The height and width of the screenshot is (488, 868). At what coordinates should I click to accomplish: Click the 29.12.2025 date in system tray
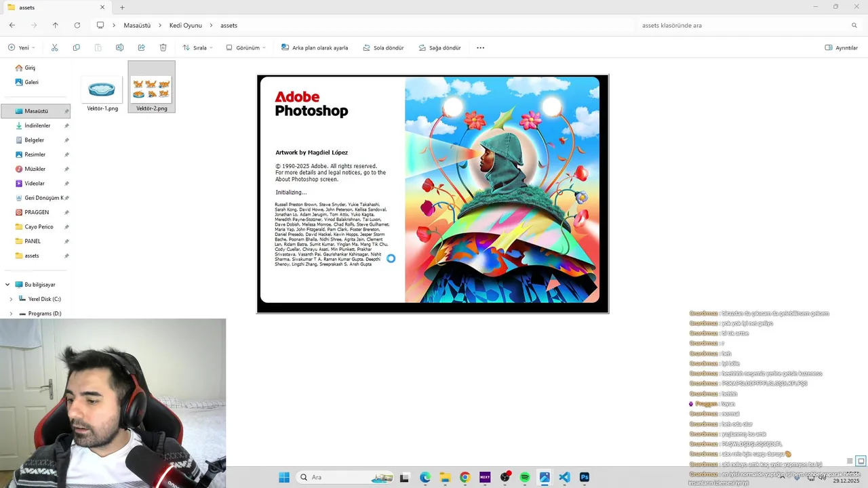(847, 481)
